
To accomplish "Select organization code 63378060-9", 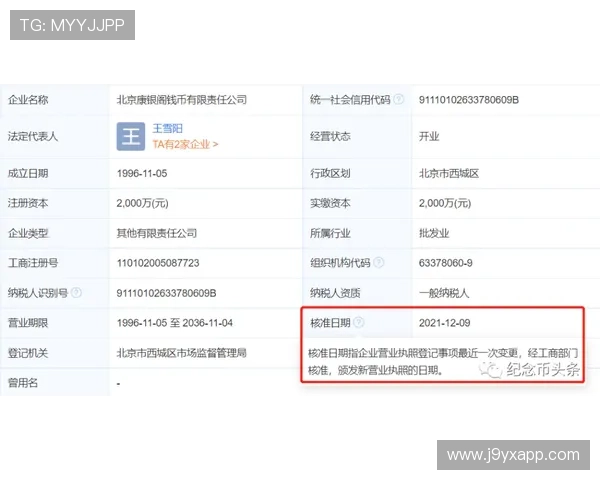I will tap(445, 263).
